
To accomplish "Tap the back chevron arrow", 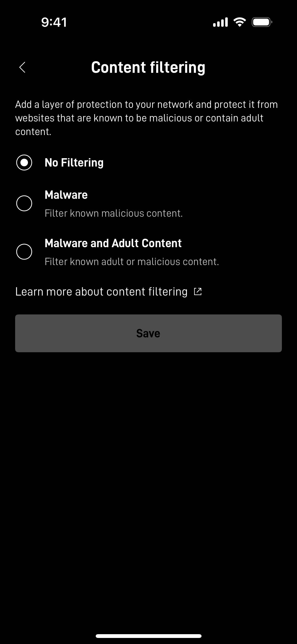I will point(22,67).
